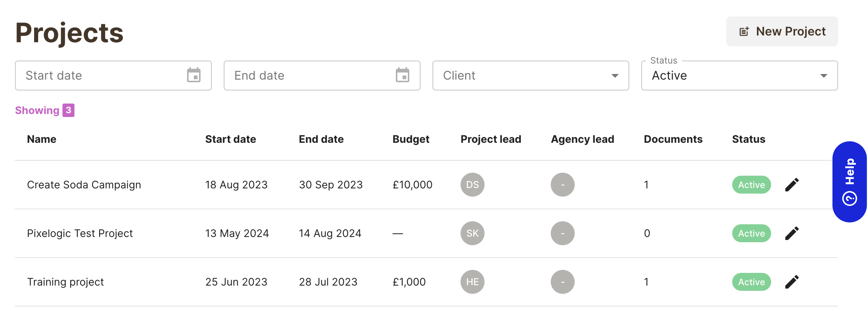This screenshot has height=311, width=868.
Task: Sort by the Budget column header
Action: pos(411,139)
